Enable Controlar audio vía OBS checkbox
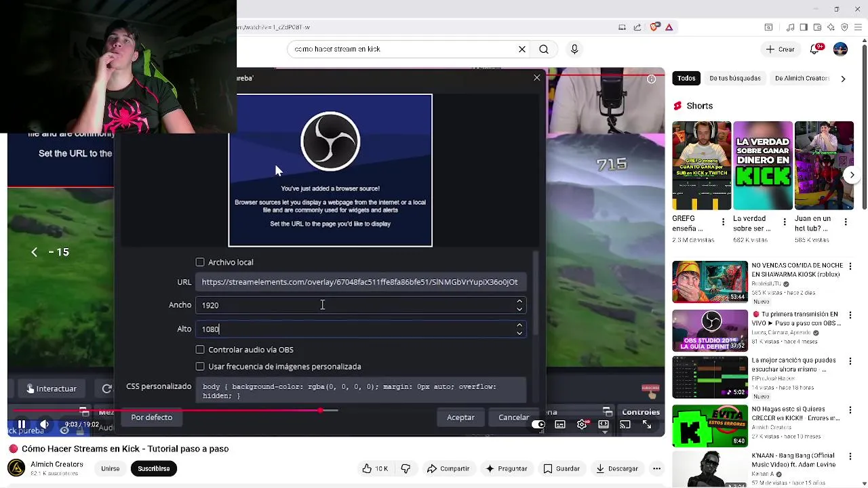The height and width of the screenshot is (488, 868). (x=200, y=350)
